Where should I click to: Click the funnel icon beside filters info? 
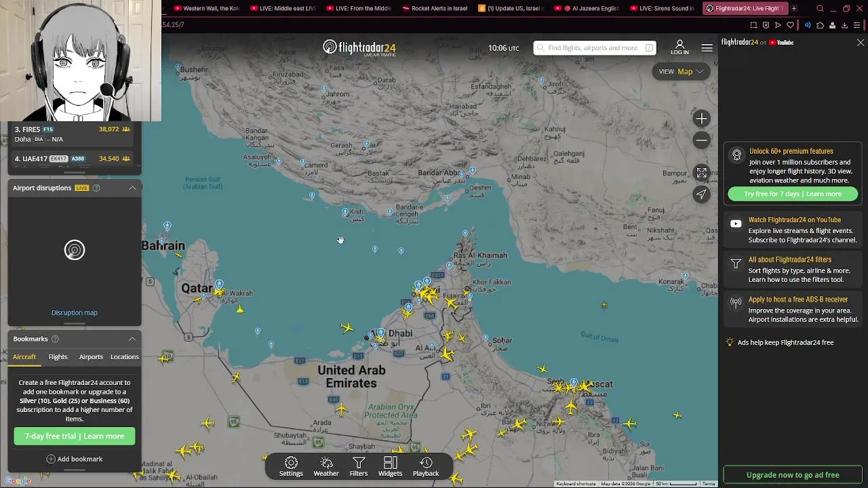736,263
